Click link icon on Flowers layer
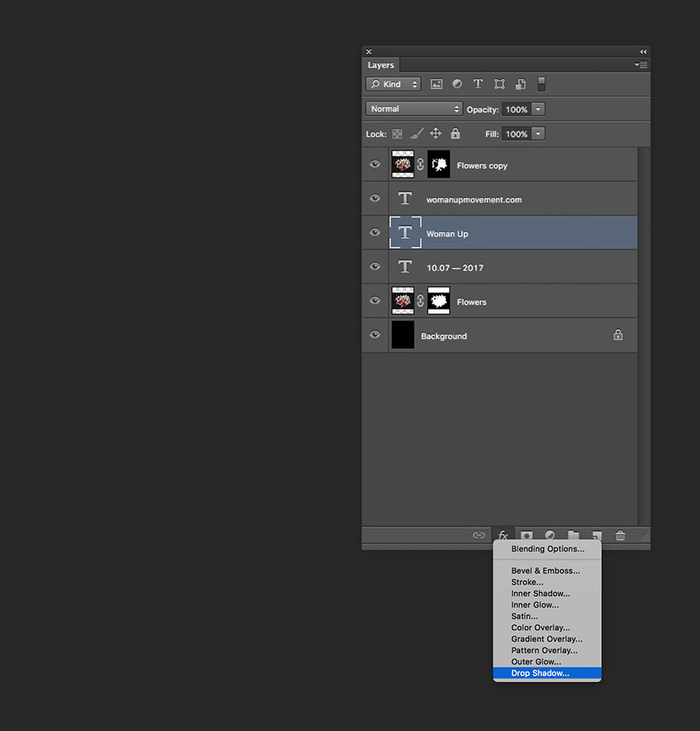700x731 pixels. (420, 300)
